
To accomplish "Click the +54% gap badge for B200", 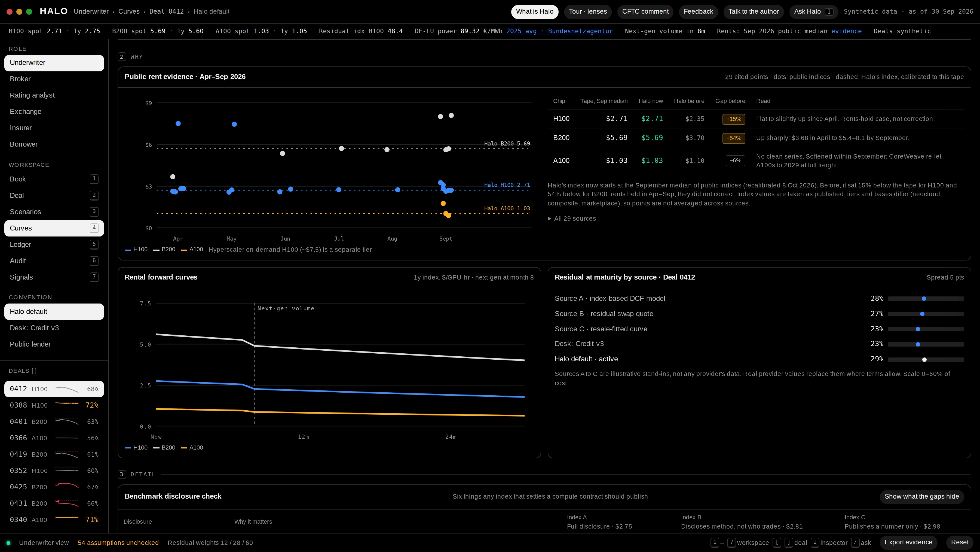I will (x=733, y=138).
